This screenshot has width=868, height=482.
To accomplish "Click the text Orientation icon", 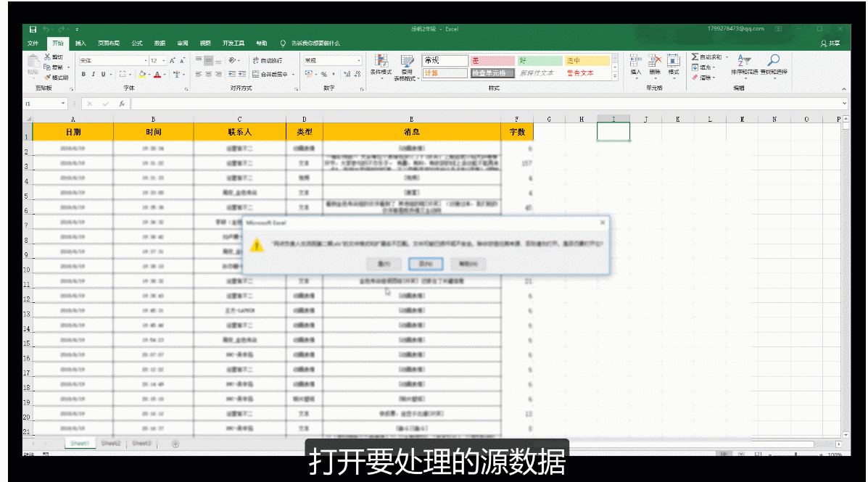I will coord(233,60).
